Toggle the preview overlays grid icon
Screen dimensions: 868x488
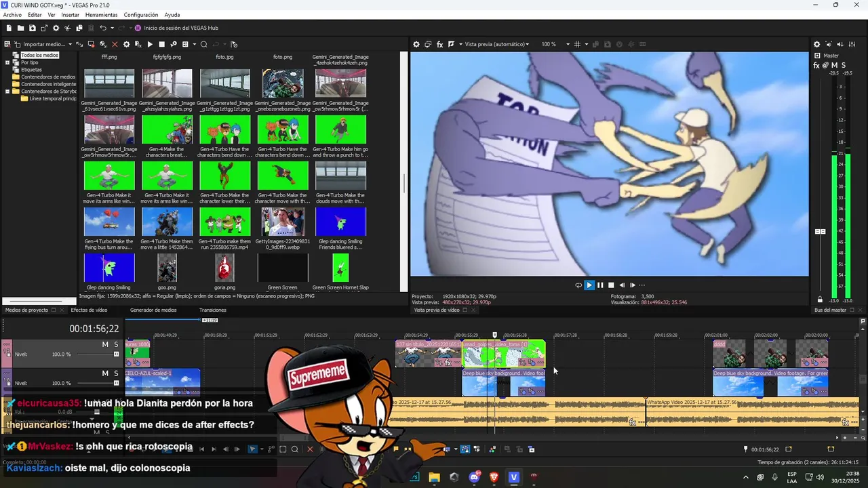[x=577, y=44]
